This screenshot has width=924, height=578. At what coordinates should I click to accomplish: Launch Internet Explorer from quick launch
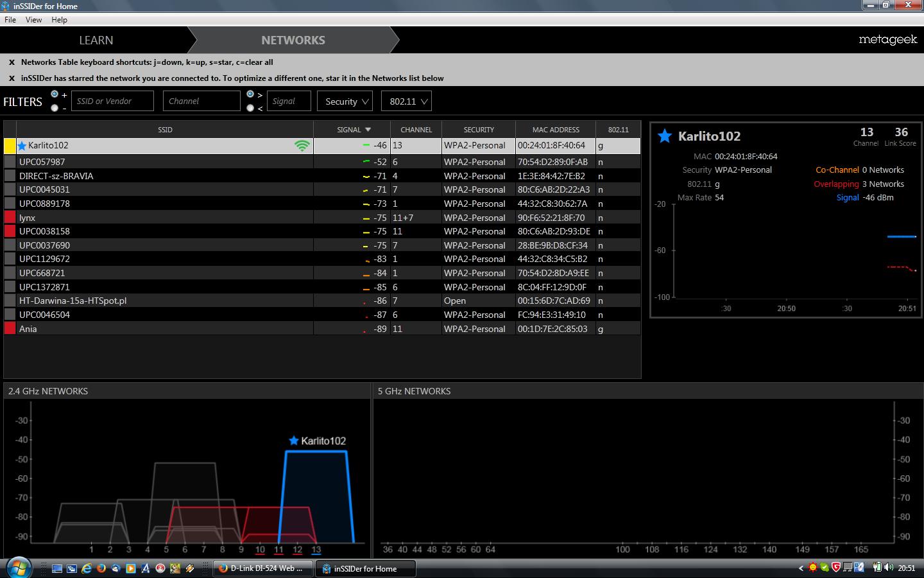[x=87, y=568]
